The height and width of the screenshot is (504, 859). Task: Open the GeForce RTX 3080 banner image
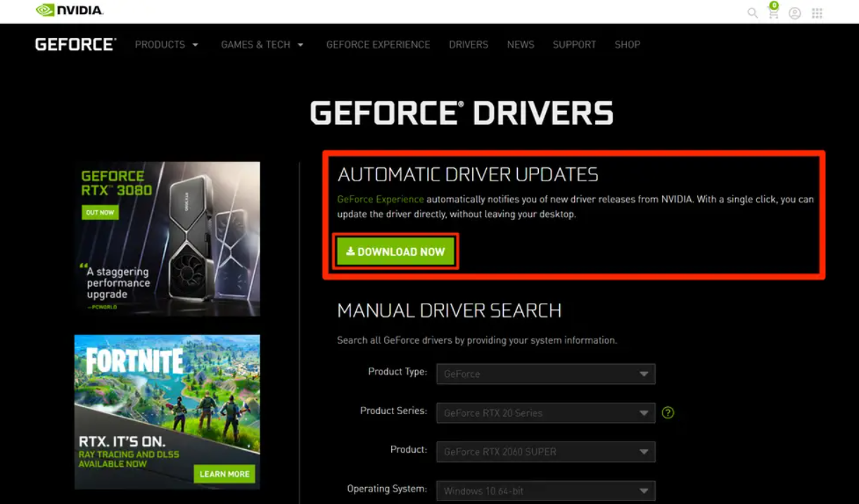pyautogui.click(x=167, y=239)
